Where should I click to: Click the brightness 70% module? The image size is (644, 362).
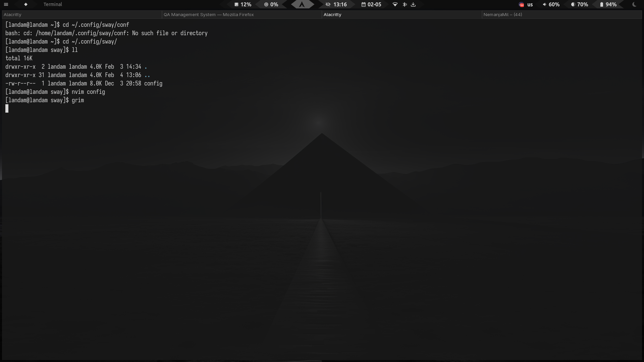click(x=580, y=4)
